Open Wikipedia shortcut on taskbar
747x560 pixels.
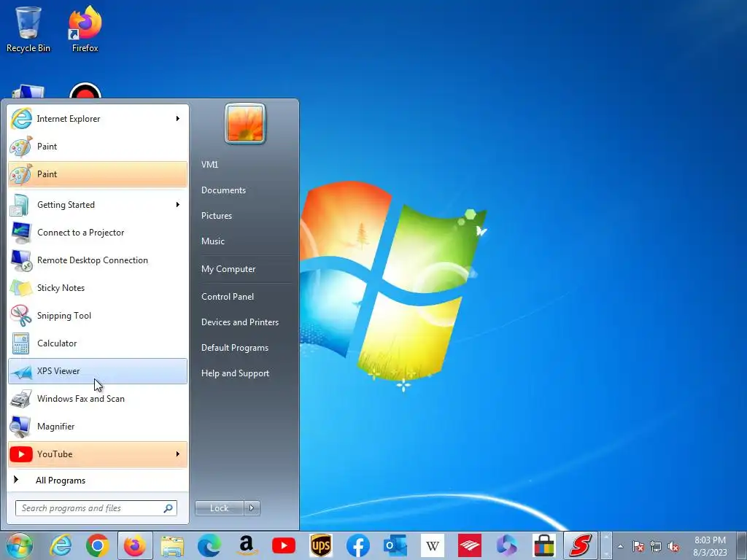click(432, 545)
